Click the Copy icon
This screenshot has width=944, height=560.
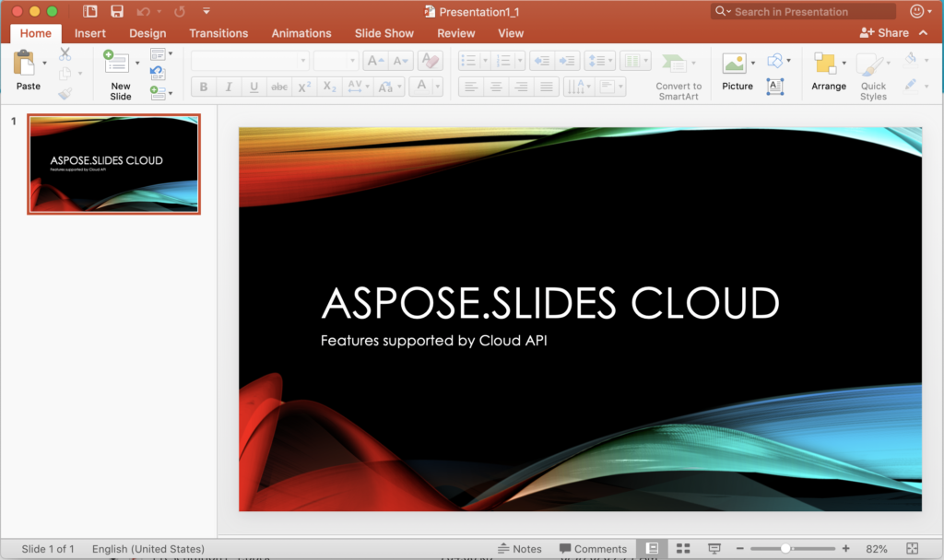coord(65,74)
